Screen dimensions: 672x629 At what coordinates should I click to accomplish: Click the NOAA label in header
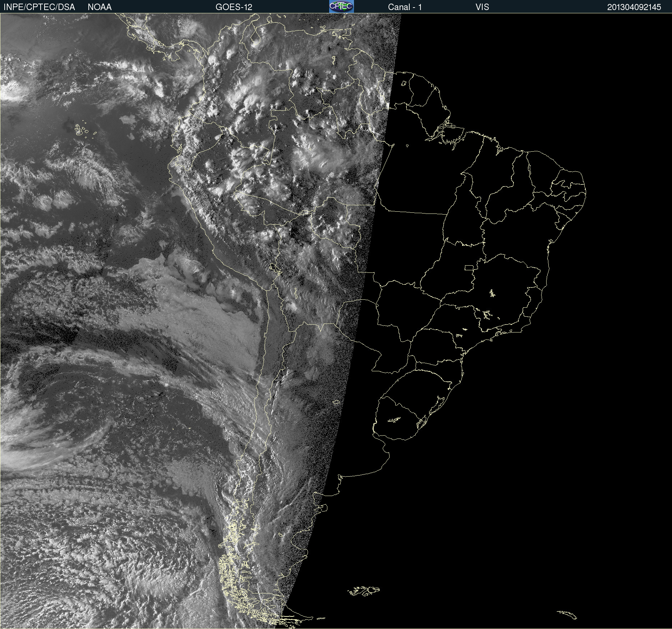100,7
